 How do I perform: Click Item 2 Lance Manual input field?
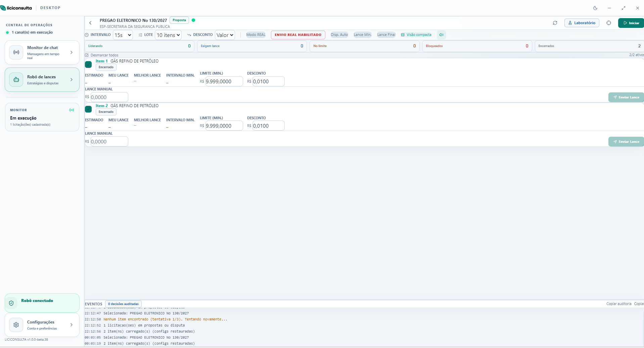(109, 141)
